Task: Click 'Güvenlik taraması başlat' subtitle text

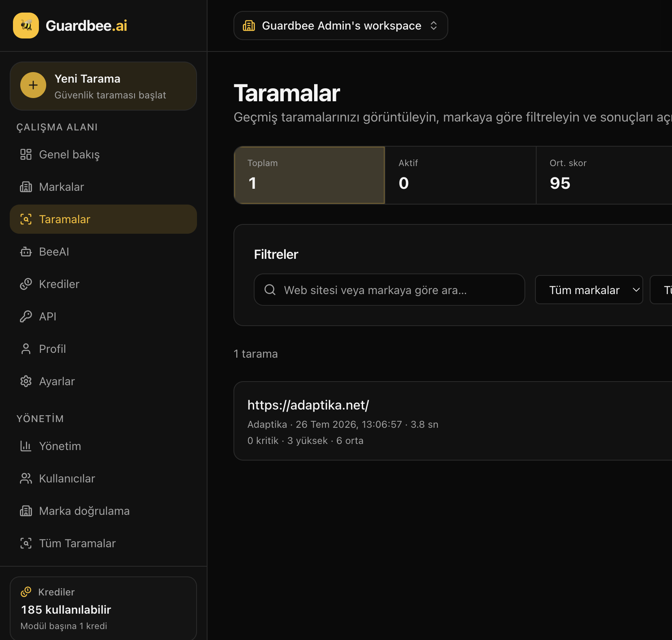Action: [x=110, y=95]
